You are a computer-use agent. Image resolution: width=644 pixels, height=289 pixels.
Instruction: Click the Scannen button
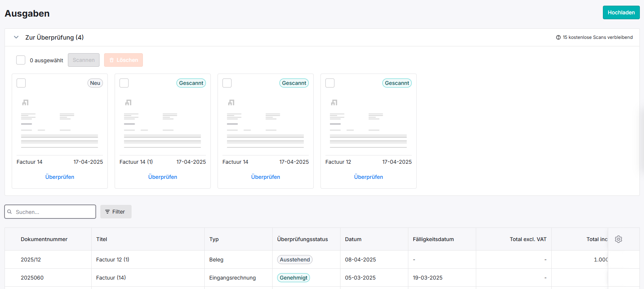[x=84, y=60]
